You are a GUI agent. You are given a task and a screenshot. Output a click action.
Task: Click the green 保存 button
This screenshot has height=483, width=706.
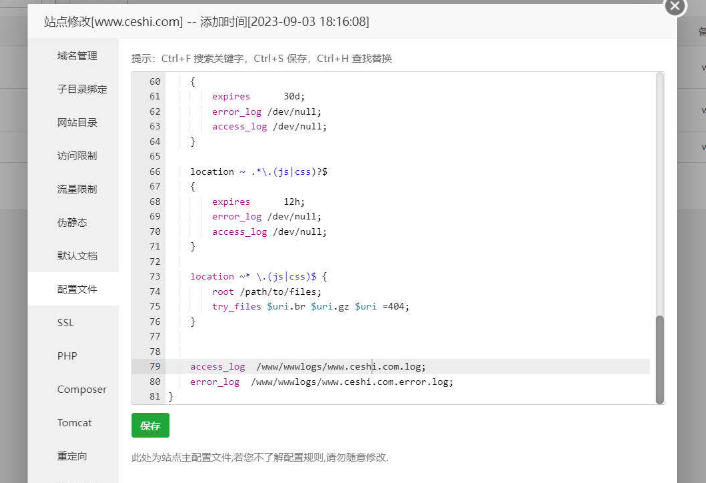(150, 425)
